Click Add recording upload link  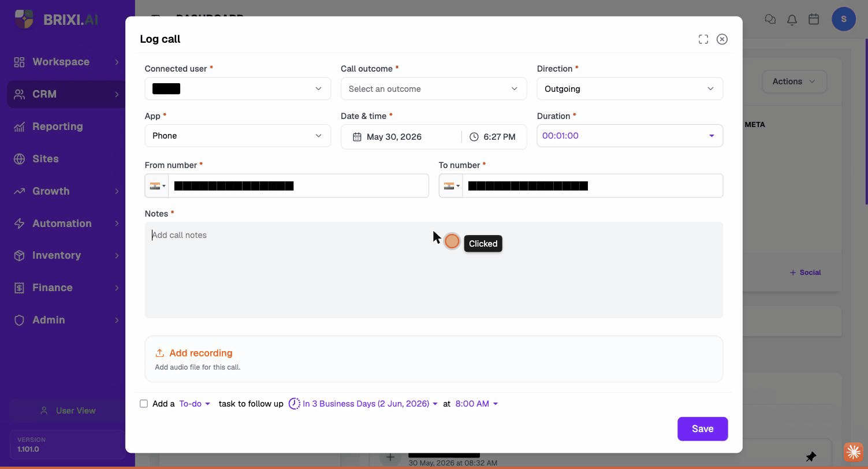click(200, 353)
